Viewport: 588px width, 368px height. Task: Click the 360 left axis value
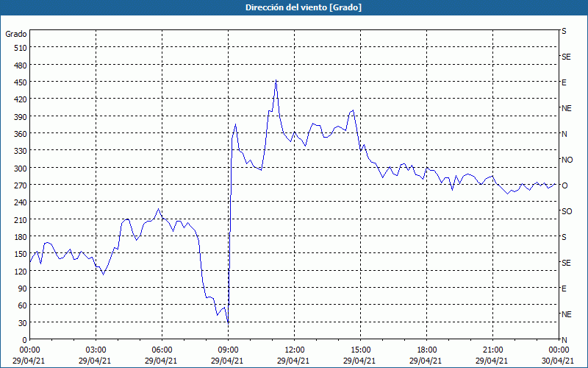pyautogui.click(x=21, y=134)
